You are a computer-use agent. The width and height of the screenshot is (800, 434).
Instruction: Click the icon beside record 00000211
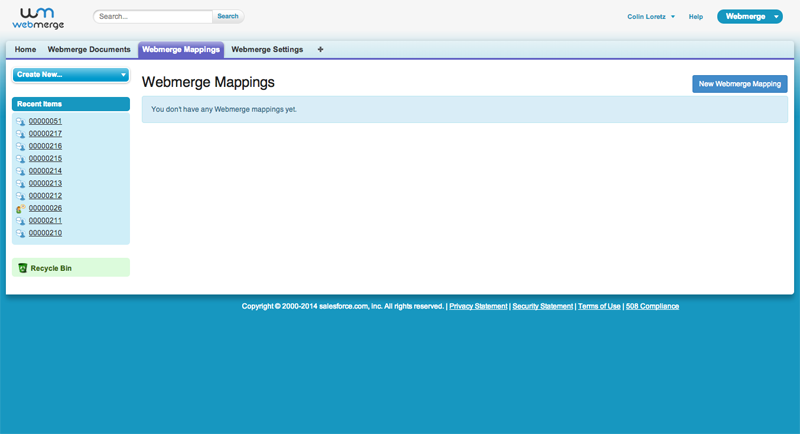pyautogui.click(x=20, y=221)
